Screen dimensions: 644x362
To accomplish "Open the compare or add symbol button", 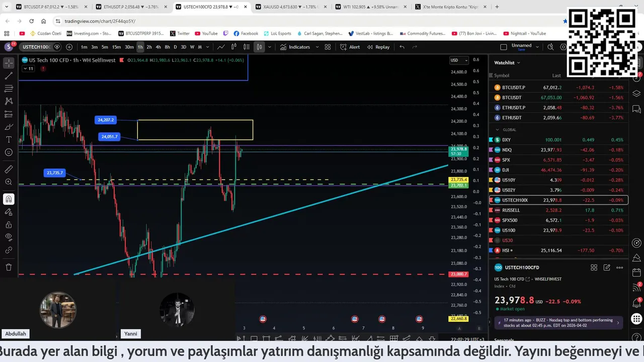I will click(x=69, y=47).
